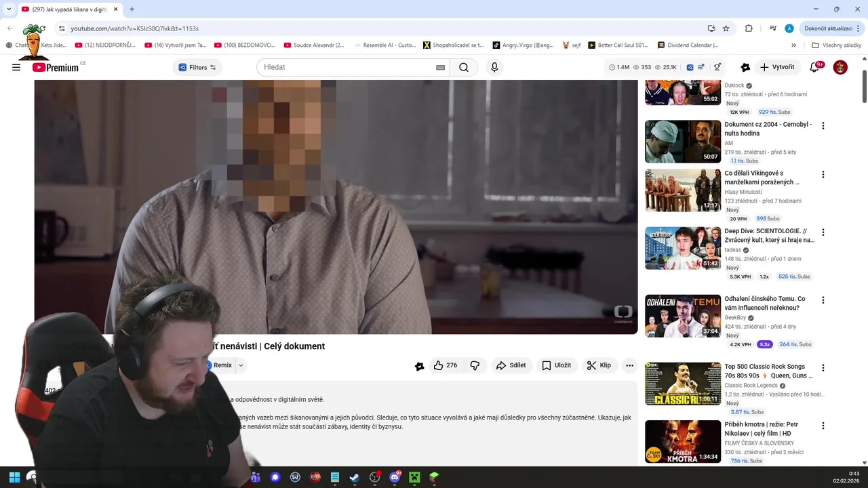Viewport: 868px width, 488px height.
Task: Click the Hledat search input field
Action: tap(346, 67)
